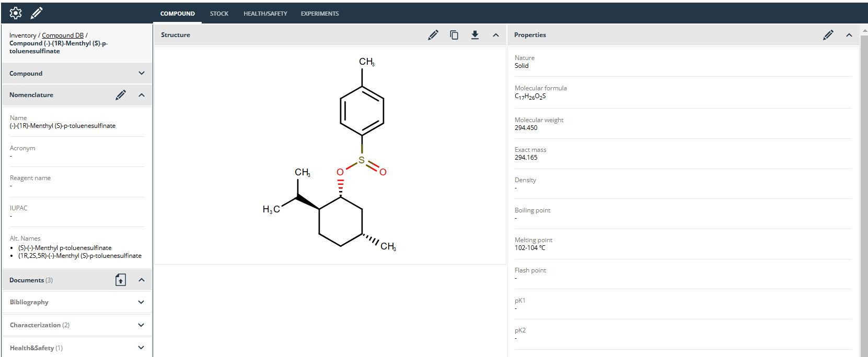Click the 'IUPAC' field label

pyautogui.click(x=19, y=208)
